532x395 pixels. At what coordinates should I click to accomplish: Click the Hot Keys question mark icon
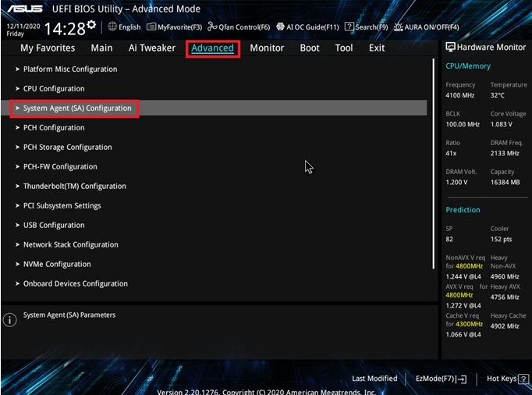coord(523,379)
